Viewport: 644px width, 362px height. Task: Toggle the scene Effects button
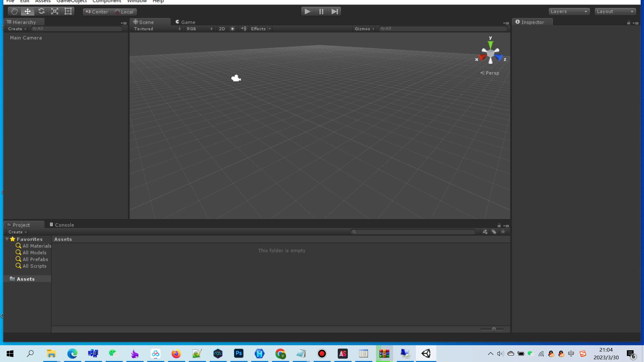click(x=258, y=29)
